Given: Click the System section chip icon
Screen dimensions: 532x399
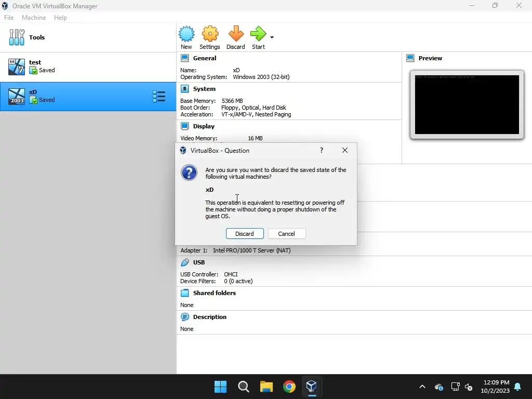Looking at the screenshot, I should 184,89.
